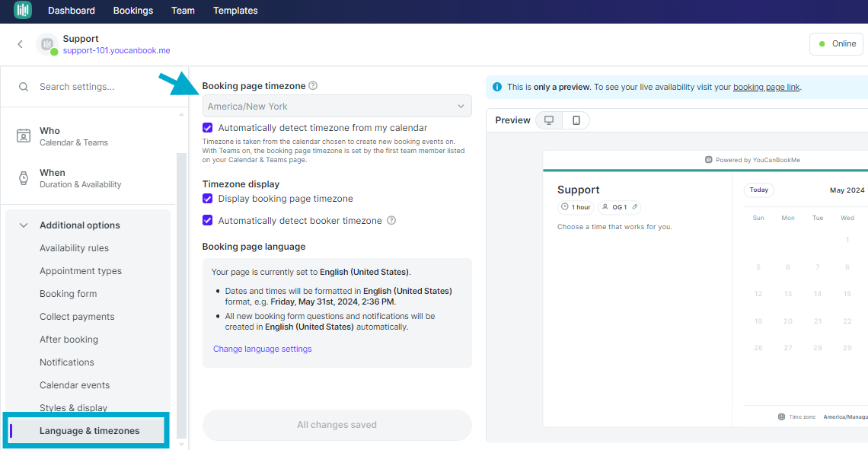Click the Online status button
The image size is (868, 450).
pos(836,43)
